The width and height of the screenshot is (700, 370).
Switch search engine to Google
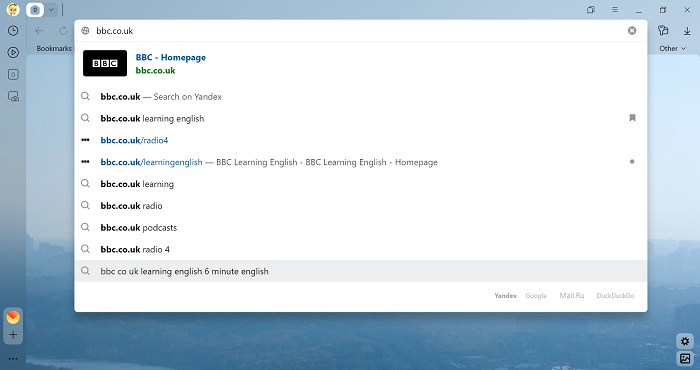click(536, 295)
